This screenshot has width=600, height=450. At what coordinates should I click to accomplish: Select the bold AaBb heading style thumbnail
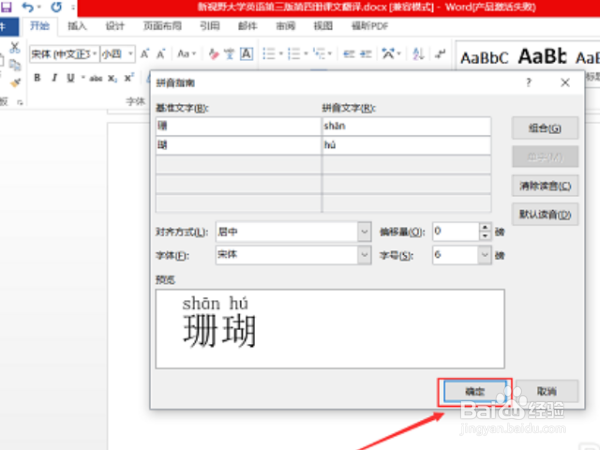click(x=543, y=57)
